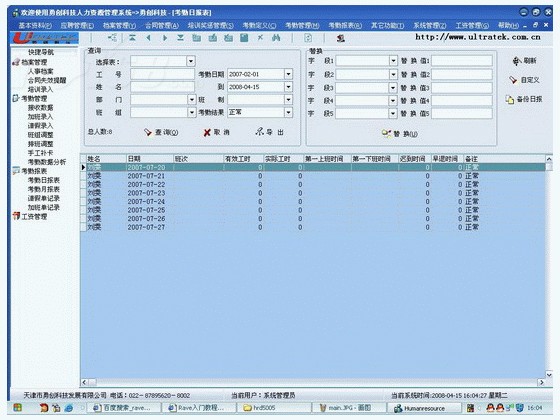The image size is (560, 420).
Task: Click the 导出 export button
Action: pos(270,132)
